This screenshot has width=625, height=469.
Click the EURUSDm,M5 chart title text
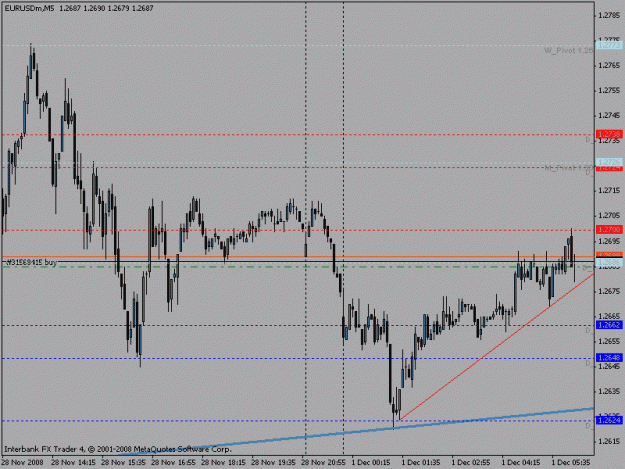click(29, 8)
